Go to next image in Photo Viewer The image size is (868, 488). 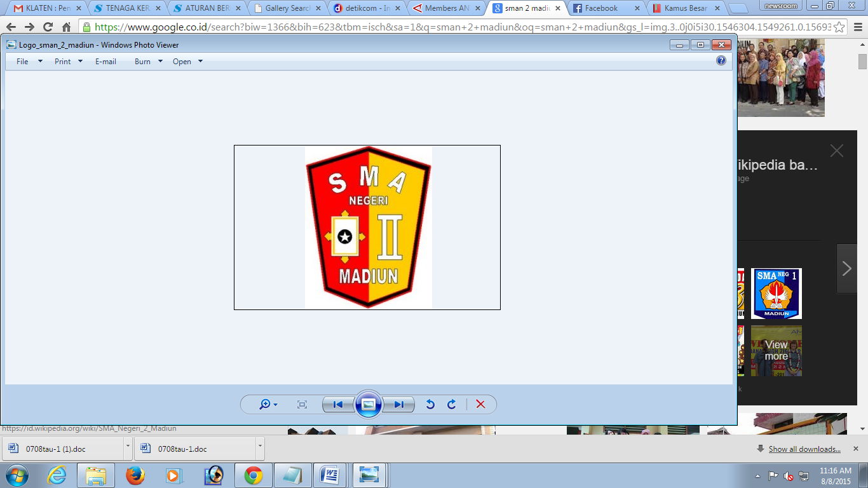click(x=399, y=405)
